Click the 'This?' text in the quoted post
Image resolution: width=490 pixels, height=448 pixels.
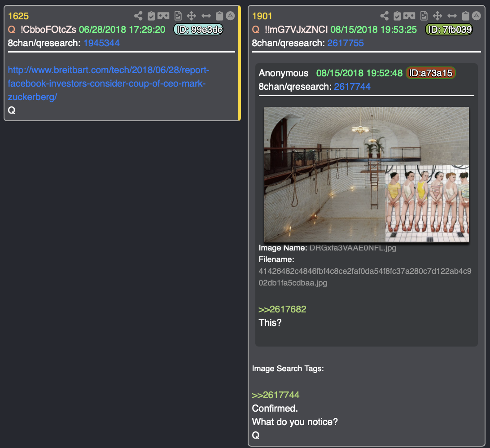click(x=270, y=323)
